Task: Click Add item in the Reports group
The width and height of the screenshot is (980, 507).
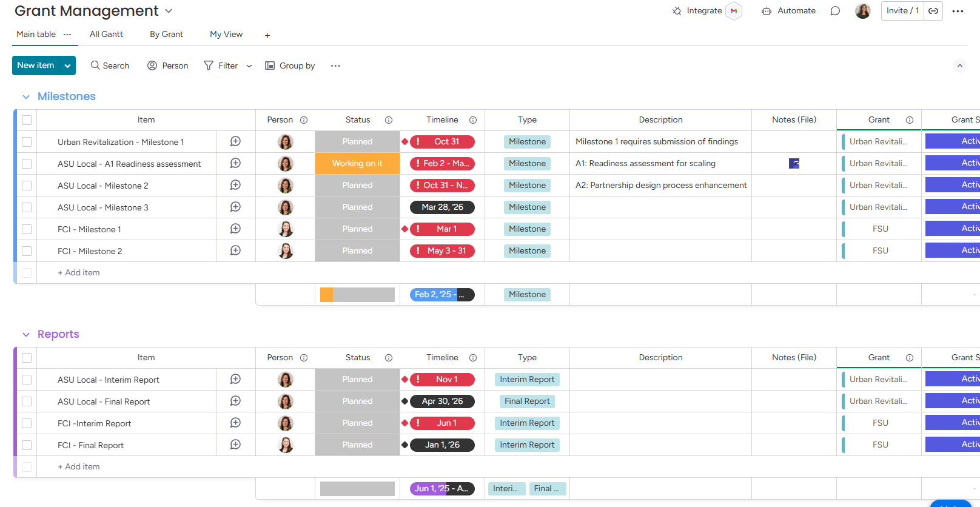Action: (x=79, y=466)
